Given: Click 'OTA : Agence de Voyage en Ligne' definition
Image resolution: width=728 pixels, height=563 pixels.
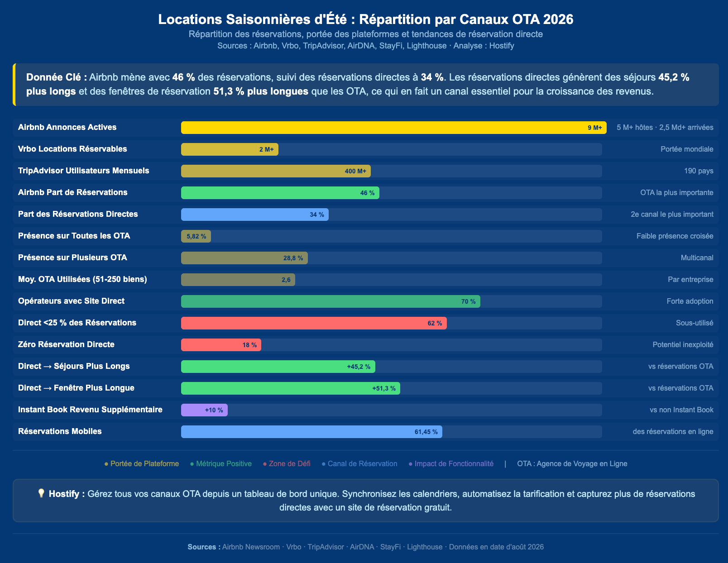Looking at the screenshot, I should pyautogui.click(x=572, y=463).
